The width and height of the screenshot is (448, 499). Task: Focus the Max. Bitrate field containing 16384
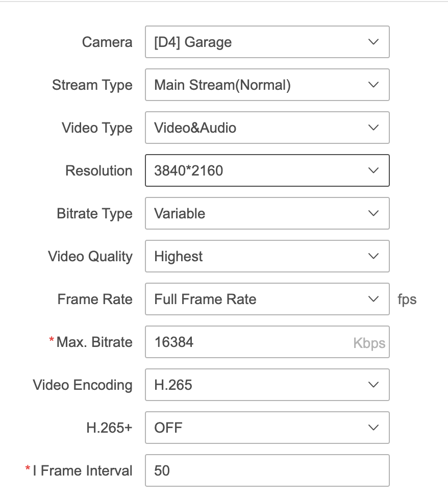pos(245,342)
